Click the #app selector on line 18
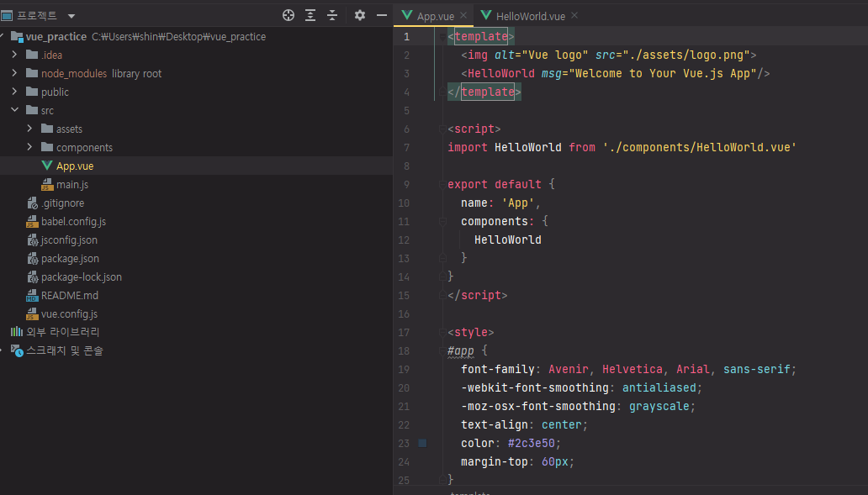Screen dimensions: 868x495 pyautogui.click(x=461, y=350)
